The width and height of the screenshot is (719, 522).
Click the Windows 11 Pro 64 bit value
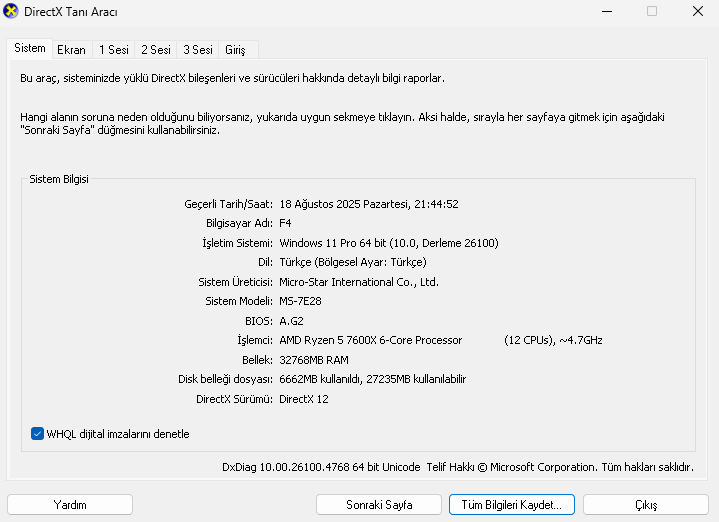(x=389, y=243)
